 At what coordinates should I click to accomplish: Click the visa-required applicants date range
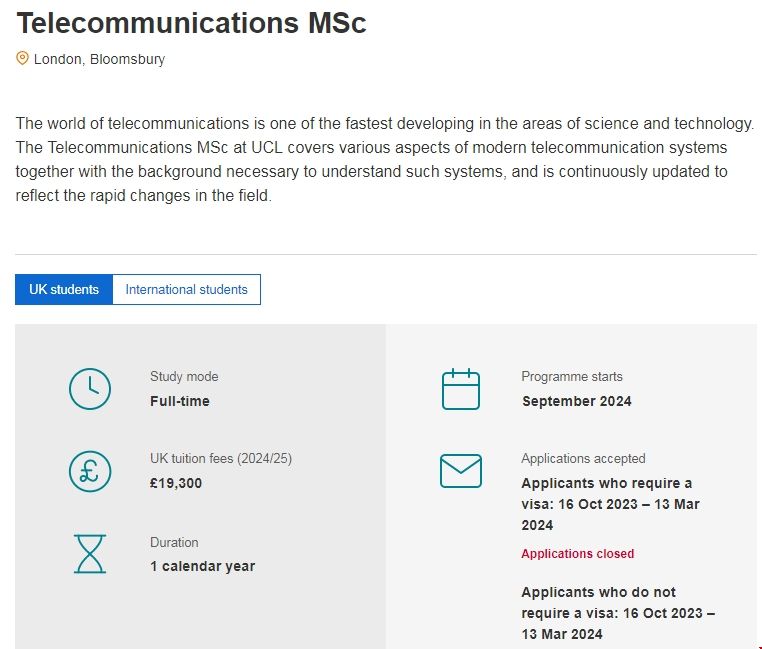click(610, 504)
